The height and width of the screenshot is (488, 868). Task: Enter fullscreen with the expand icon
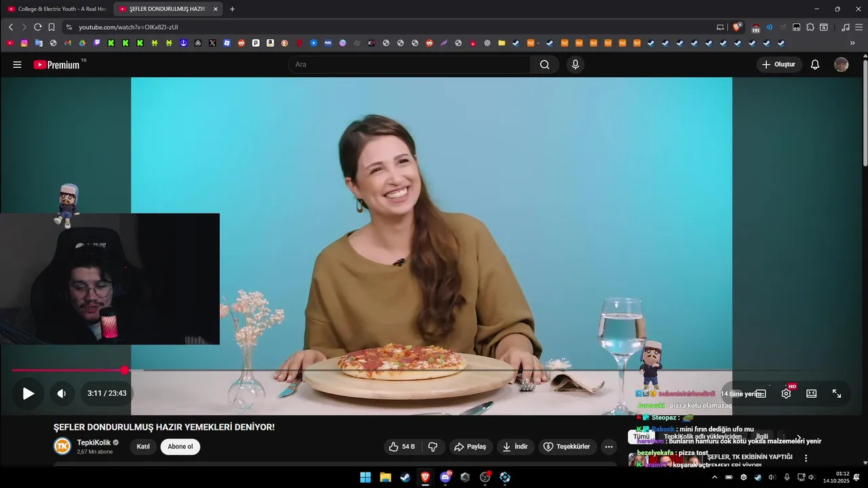tap(837, 393)
